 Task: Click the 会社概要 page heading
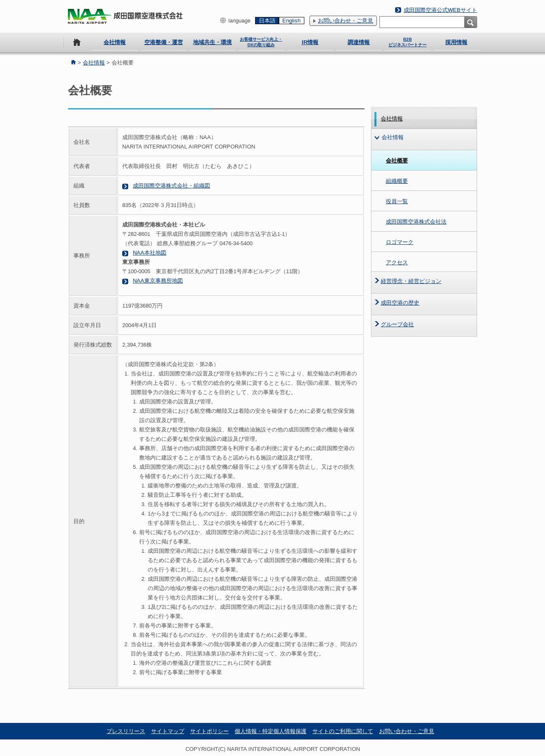(x=90, y=90)
